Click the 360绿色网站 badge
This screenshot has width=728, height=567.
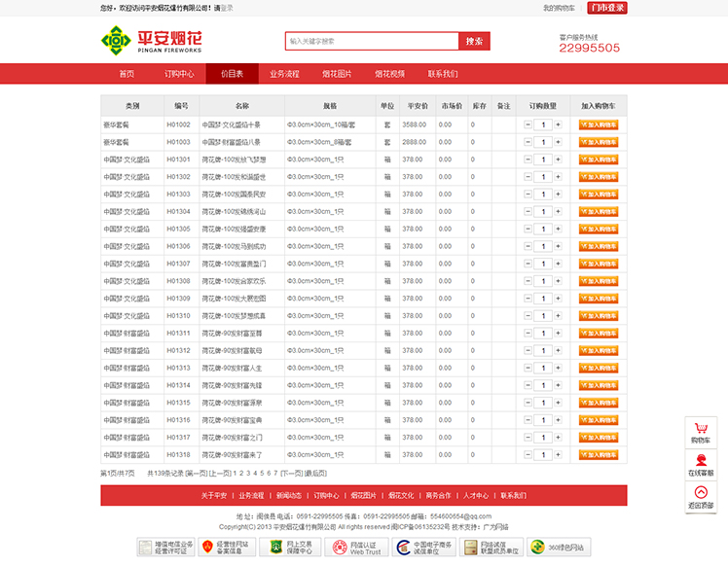click(561, 548)
